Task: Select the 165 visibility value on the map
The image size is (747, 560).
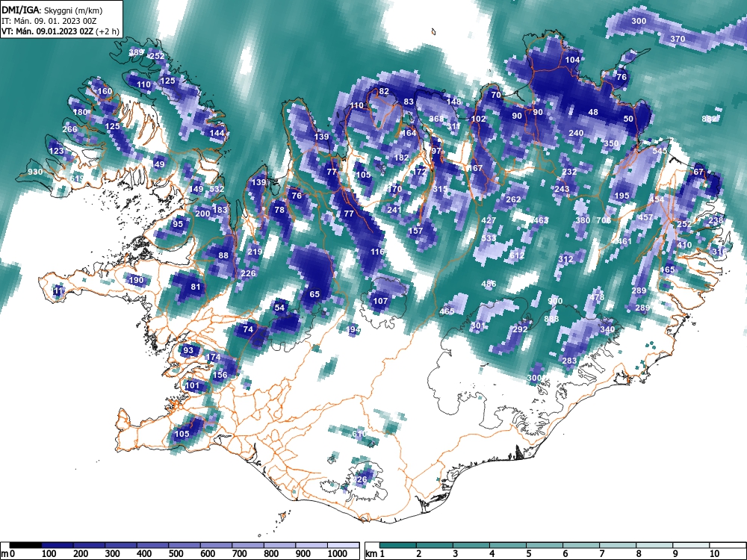Action: (x=668, y=270)
